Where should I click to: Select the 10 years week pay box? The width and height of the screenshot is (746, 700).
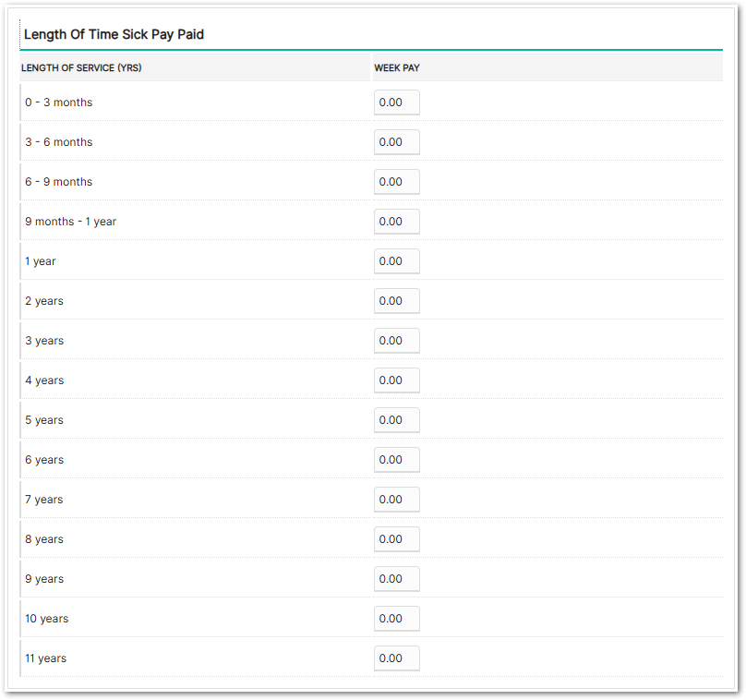tap(397, 619)
